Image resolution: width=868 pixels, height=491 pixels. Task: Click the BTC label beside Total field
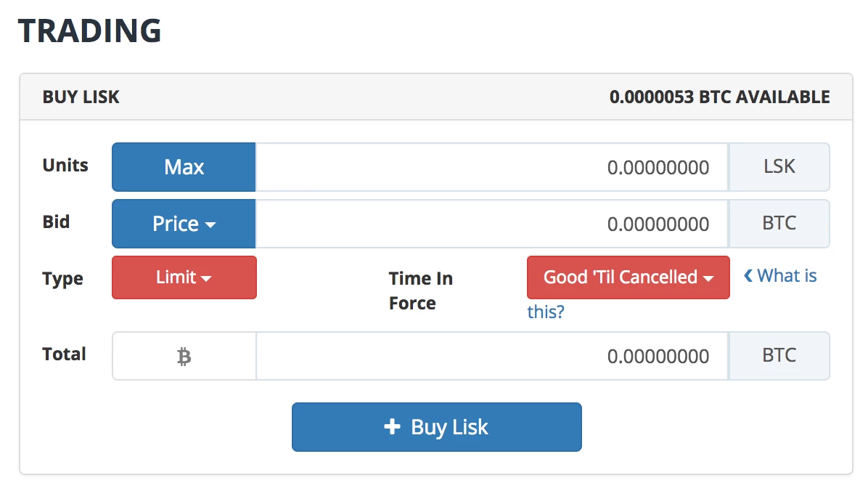point(779,356)
